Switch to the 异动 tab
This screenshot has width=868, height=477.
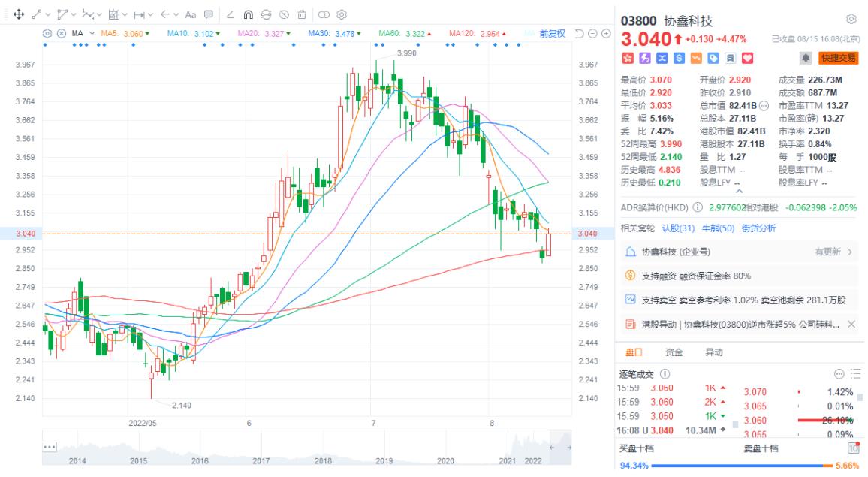[x=713, y=352]
